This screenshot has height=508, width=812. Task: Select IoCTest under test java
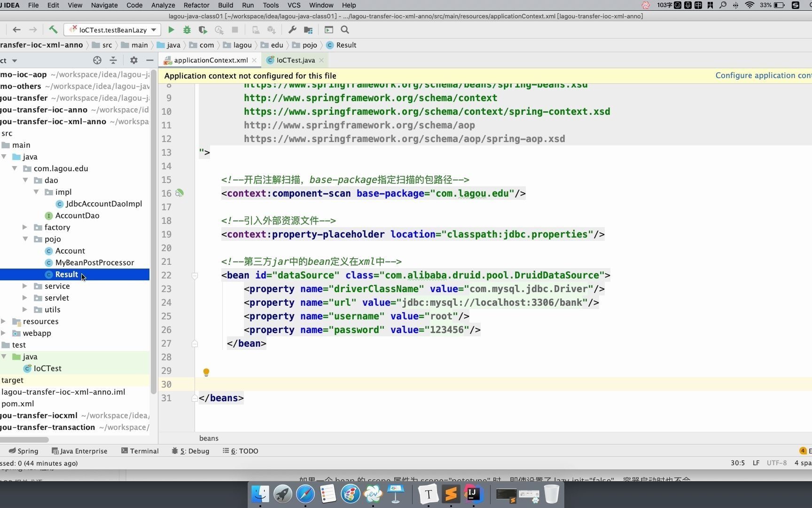click(x=43, y=368)
